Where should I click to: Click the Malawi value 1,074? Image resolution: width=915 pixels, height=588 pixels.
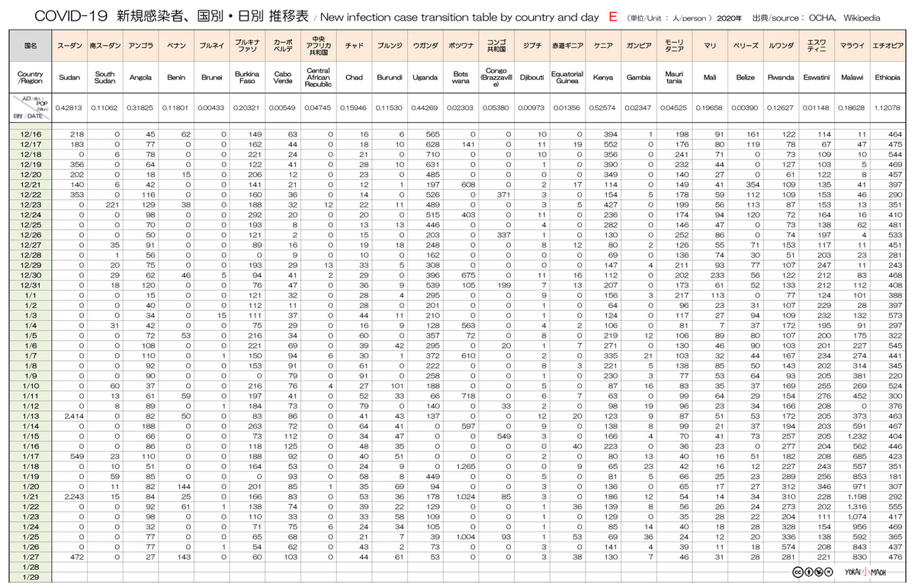coord(857,516)
